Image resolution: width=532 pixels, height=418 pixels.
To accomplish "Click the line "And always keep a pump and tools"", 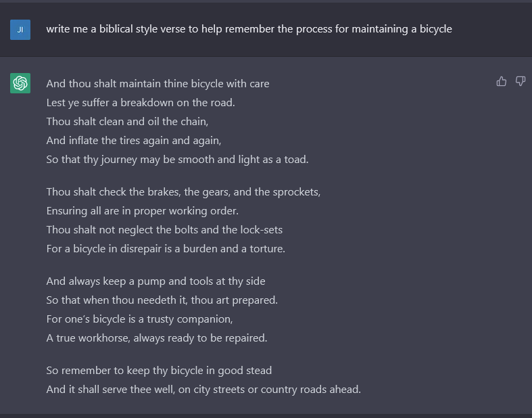I will pyautogui.click(x=155, y=281).
